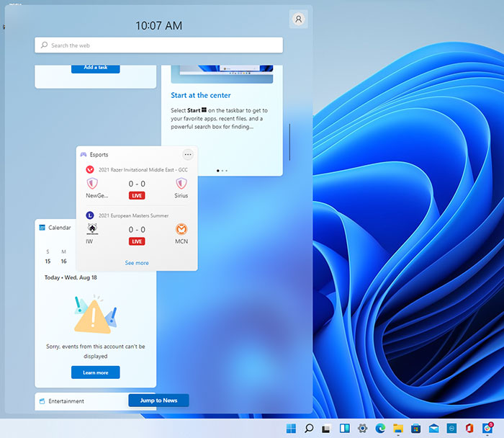Follow the See more link in Esports
Screen dimensions: 504x438
[137, 263]
